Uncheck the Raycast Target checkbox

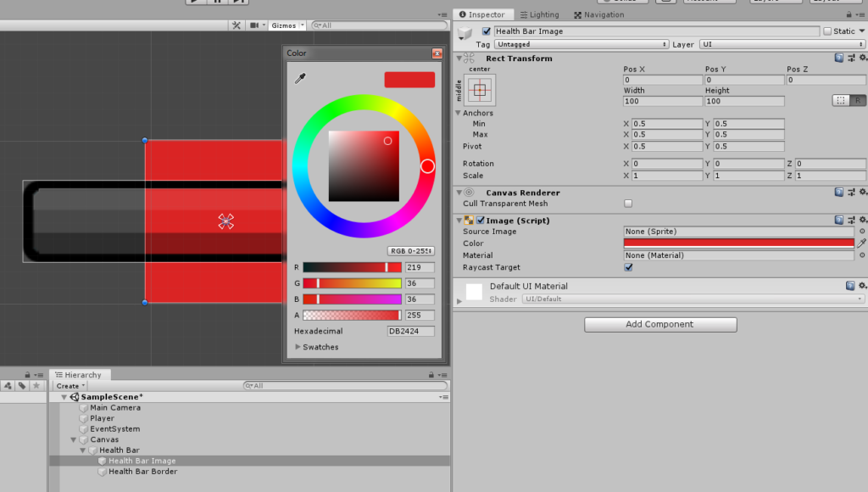pyautogui.click(x=628, y=267)
